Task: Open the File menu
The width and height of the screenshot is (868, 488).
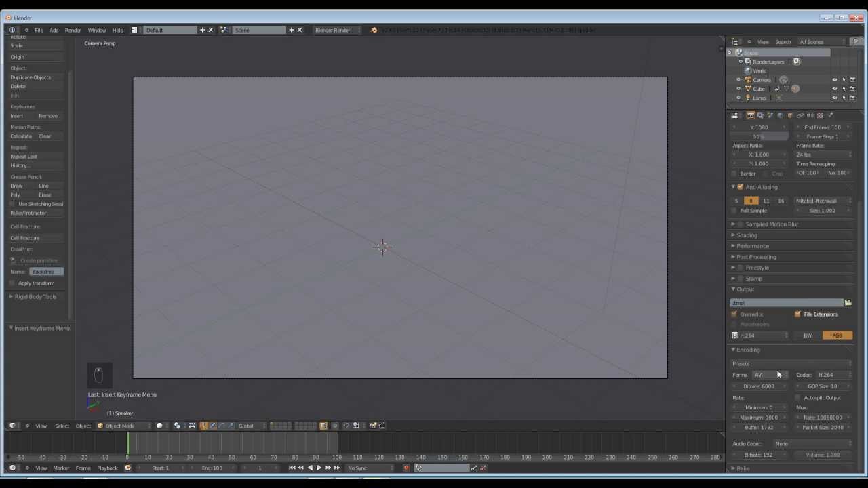Action: 39,30
